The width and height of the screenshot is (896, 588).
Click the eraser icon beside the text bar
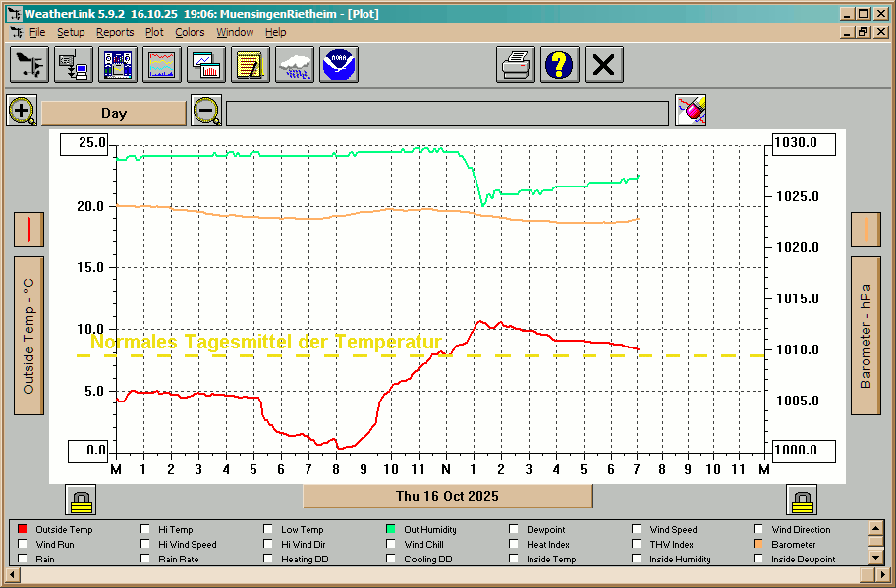pos(691,110)
